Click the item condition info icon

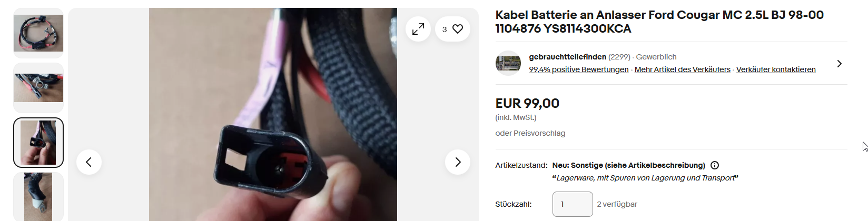pos(715,165)
